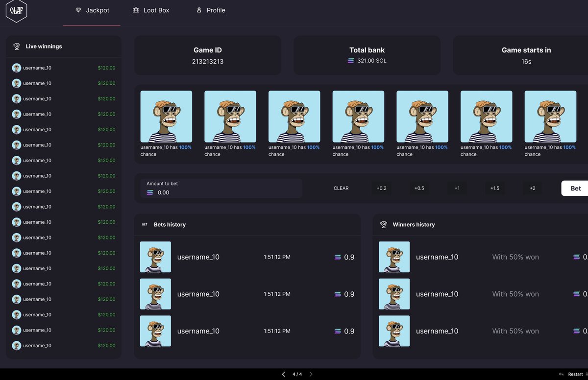Add 0.2 using the +0.2 chip
The image size is (588, 380).
(x=381, y=188)
